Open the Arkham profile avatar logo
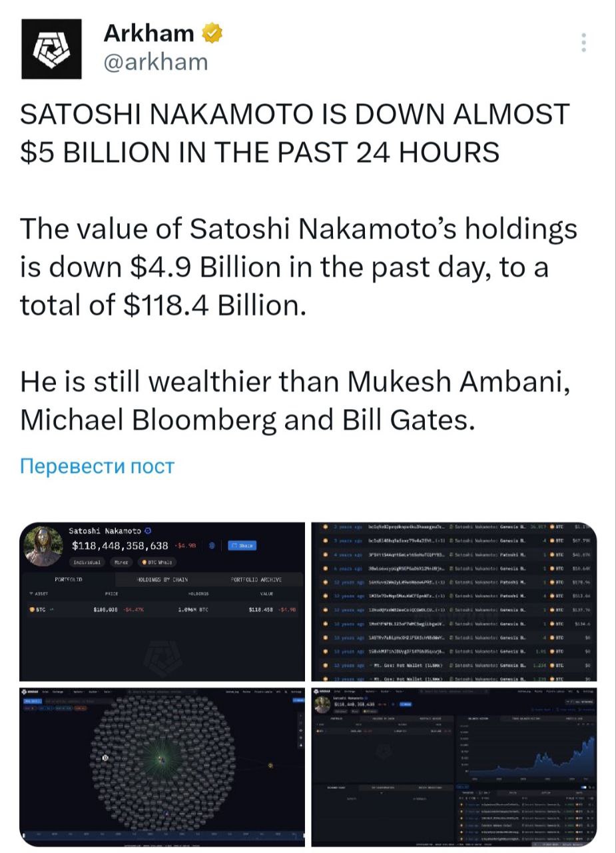The image size is (616, 853). click(x=51, y=49)
